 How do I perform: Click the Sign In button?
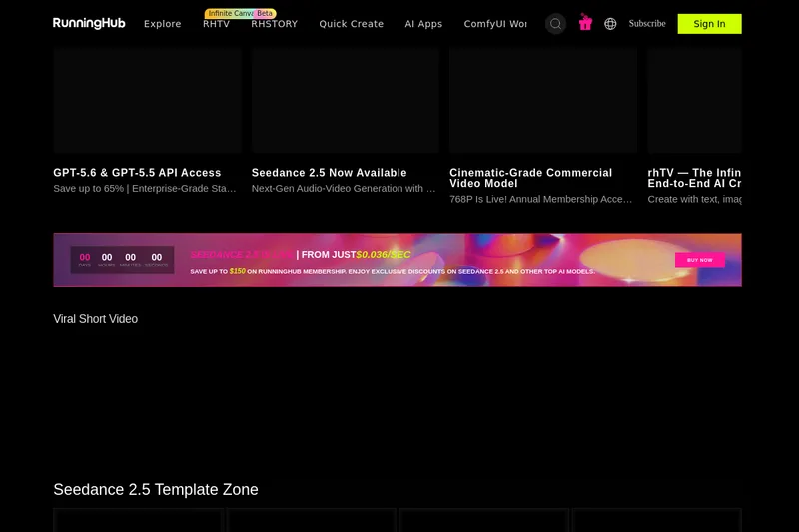[x=709, y=24]
